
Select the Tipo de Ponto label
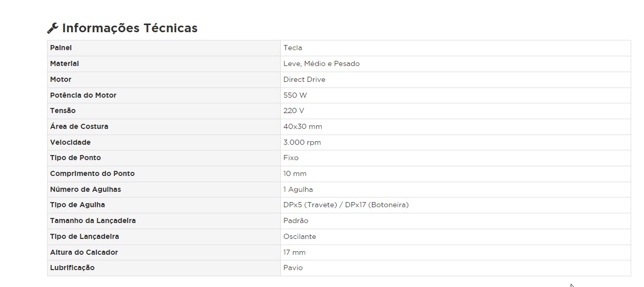click(x=75, y=158)
